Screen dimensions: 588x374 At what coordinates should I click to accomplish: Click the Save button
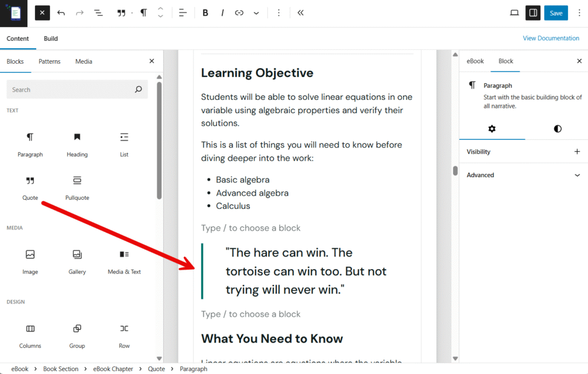(555, 13)
